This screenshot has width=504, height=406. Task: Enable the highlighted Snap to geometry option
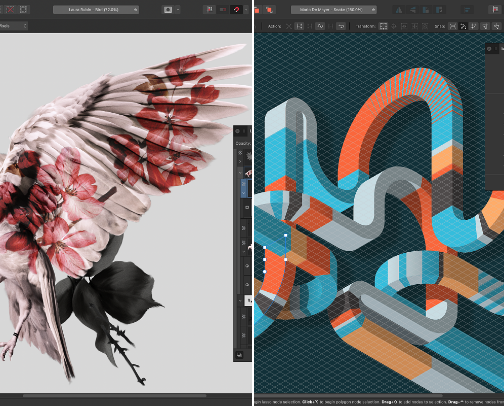pyautogui.click(x=463, y=26)
